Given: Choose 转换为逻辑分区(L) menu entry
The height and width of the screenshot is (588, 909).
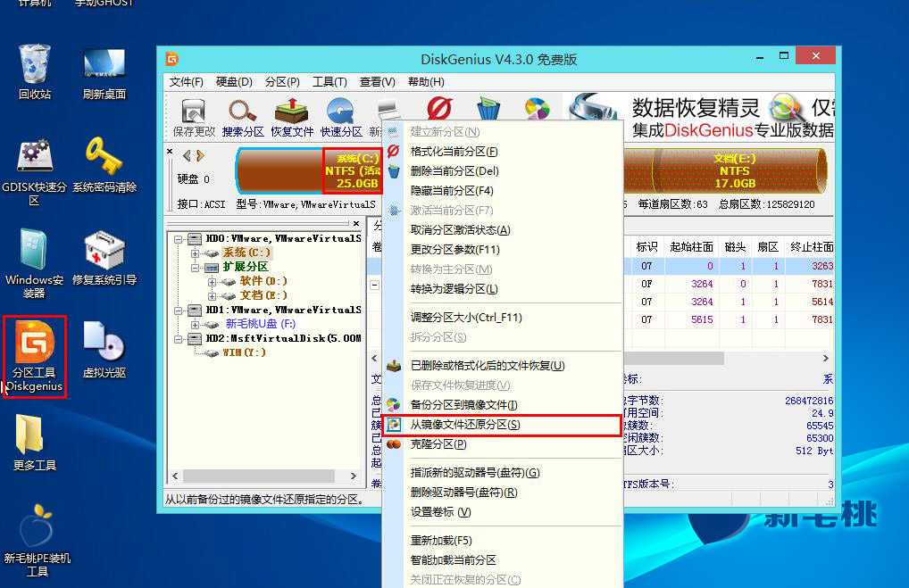Looking at the screenshot, I should 502,289.
